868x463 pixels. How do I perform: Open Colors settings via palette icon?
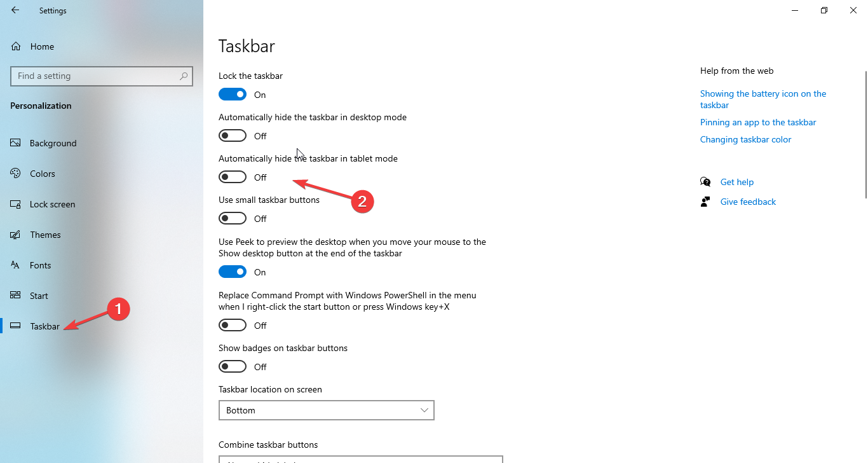click(x=16, y=173)
